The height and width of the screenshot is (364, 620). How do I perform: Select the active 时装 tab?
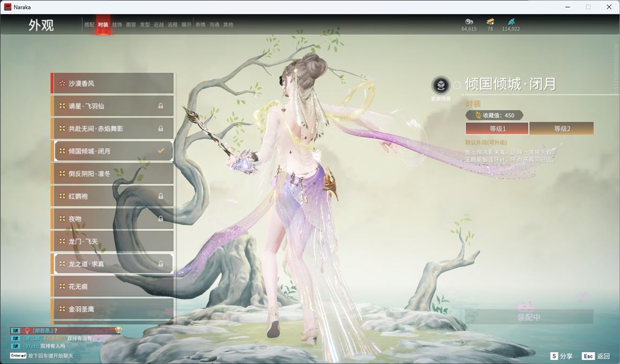tap(103, 25)
